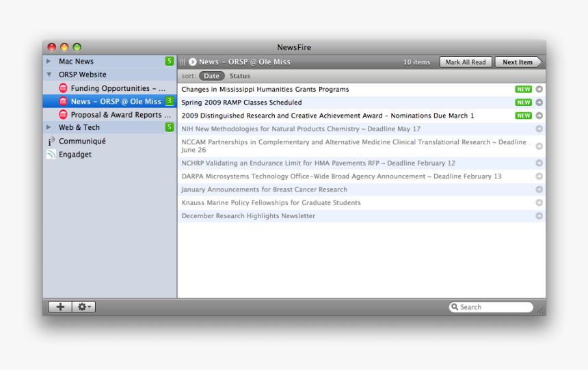The image size is (588, 370).
Task: Expand the Web & Tech group
Action: [49, 127]
